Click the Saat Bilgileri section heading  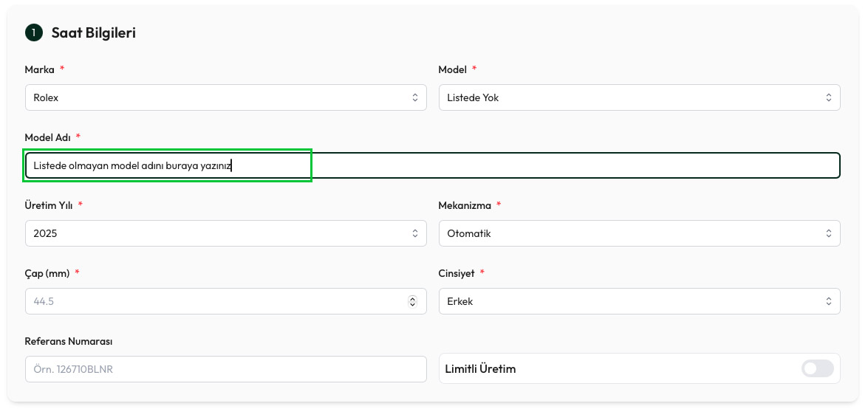tap(93, 32)
